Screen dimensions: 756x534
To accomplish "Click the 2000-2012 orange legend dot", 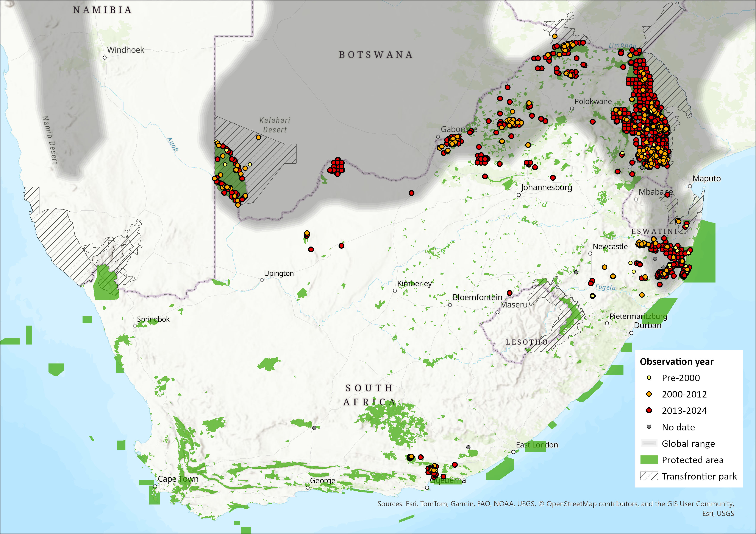I will tap(649, 394).
